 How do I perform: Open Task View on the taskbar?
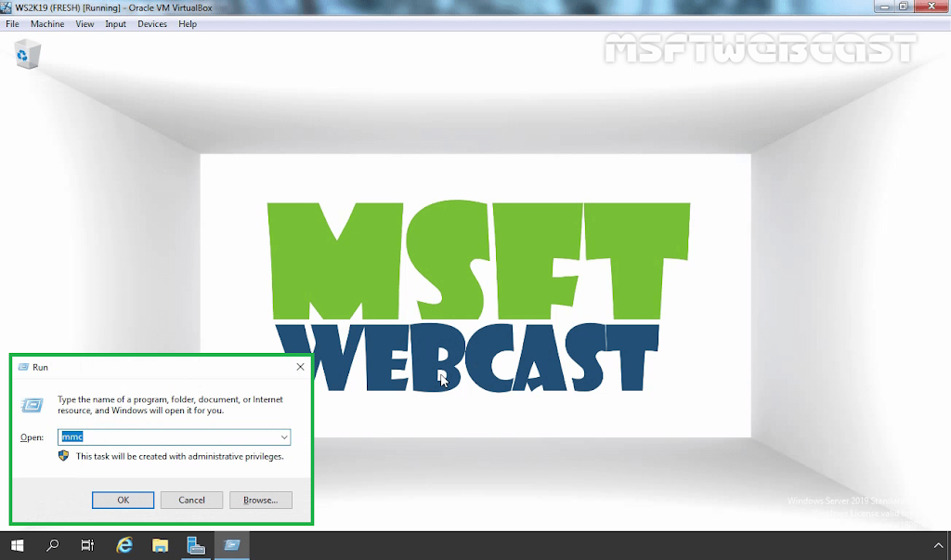(87, 545)
